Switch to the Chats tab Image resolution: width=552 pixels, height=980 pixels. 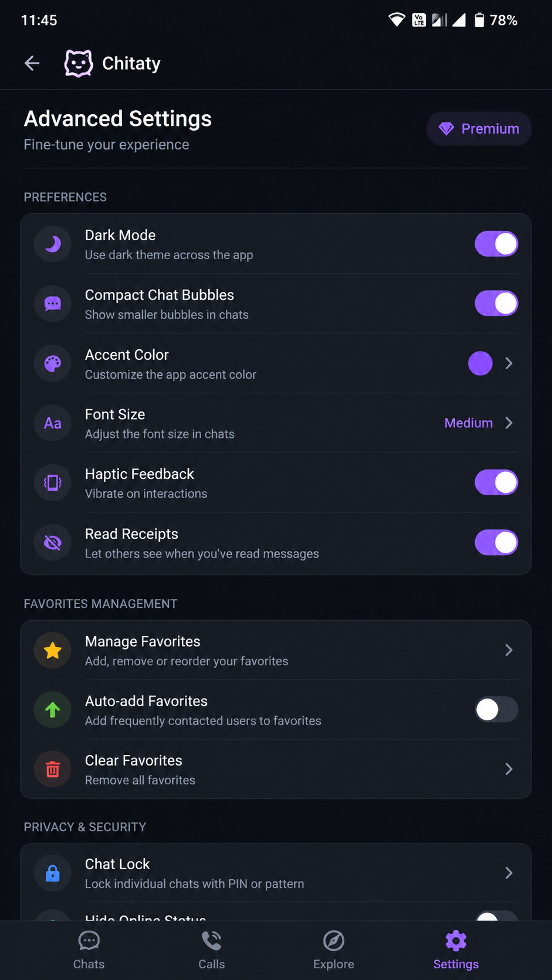tap(89, 950)
